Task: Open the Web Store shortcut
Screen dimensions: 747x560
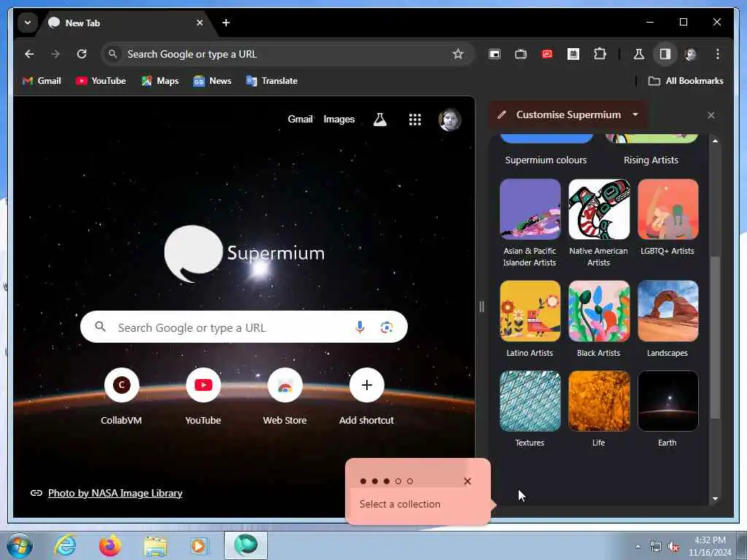Action: pos(285,396)
